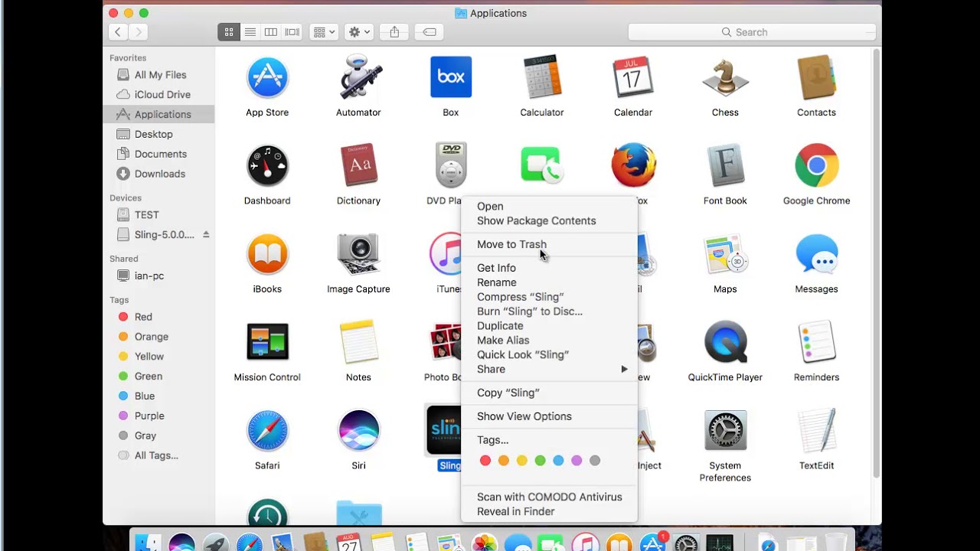
Task: Click the Image Capture app icon
Action: 358,253
